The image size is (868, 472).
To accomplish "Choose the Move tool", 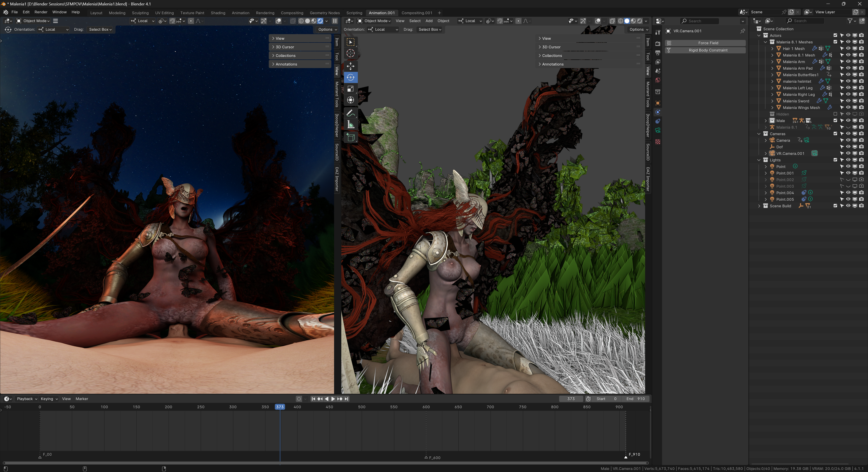I will tap(350, 66).
